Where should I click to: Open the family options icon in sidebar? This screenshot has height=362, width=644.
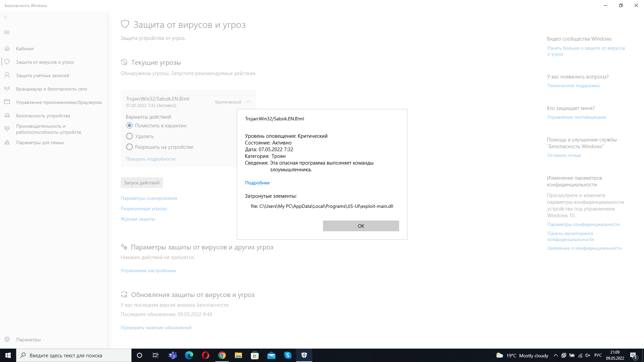coord(7,142)
